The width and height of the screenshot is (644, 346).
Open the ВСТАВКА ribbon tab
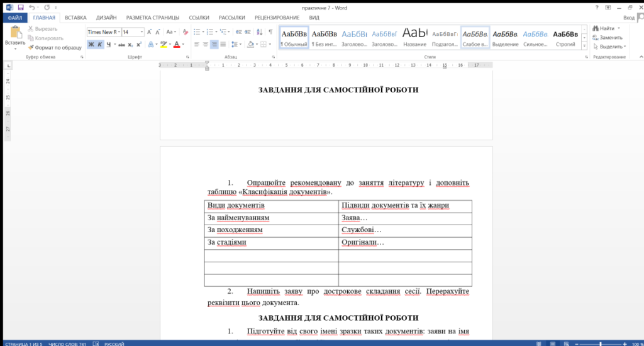click(x=75, y=18)
